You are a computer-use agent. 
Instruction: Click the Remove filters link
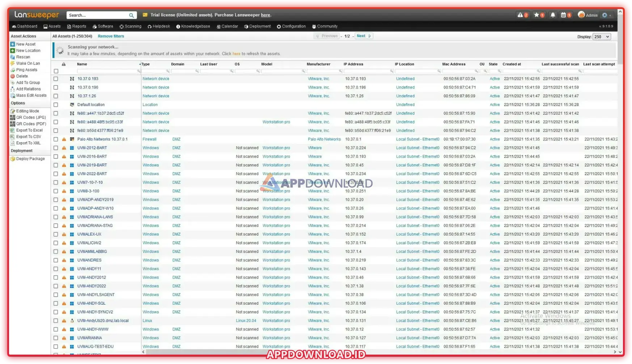point(111,36)
